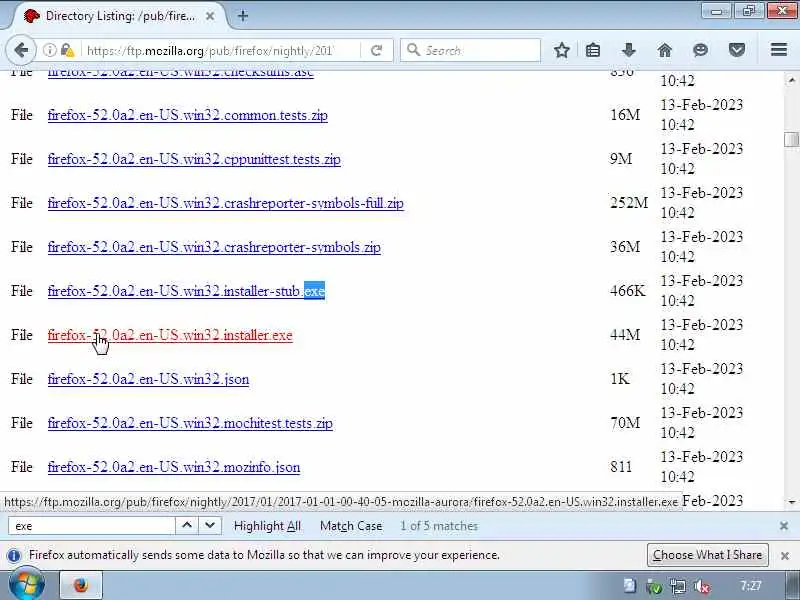Toggle Match Case in find bar
This screenshot has width=800, height=600.
[351, 526]
